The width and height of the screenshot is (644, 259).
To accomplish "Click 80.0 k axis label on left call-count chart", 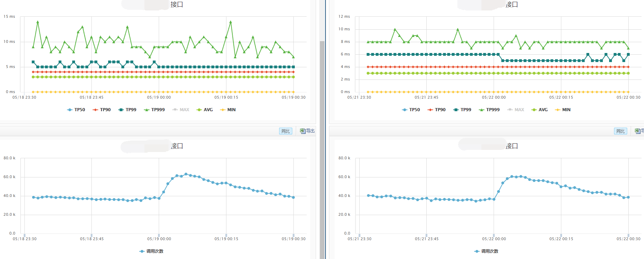I will pyautogui.click(x=9, y=158).
